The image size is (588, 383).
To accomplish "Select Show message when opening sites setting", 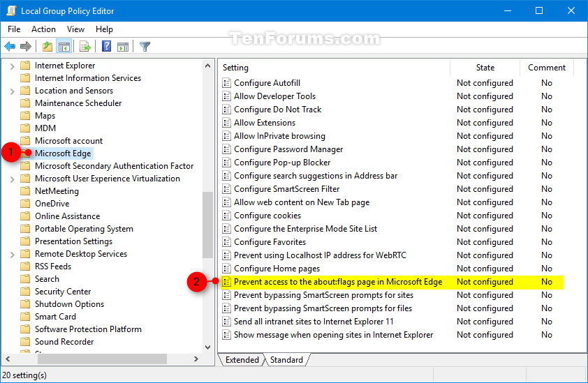I will (333, 335).
